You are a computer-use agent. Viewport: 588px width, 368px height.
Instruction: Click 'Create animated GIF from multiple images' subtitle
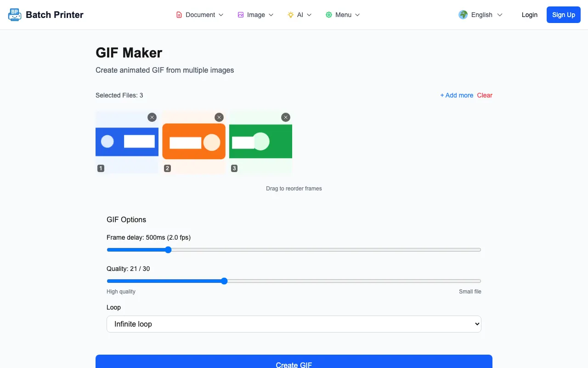(164, 70)
